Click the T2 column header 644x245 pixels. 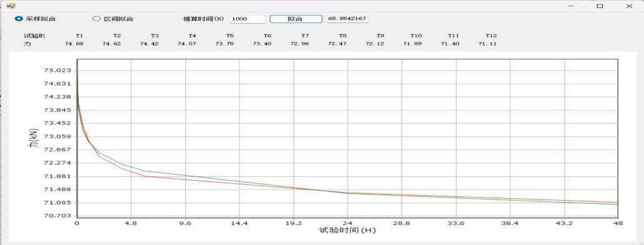point(117,36)
